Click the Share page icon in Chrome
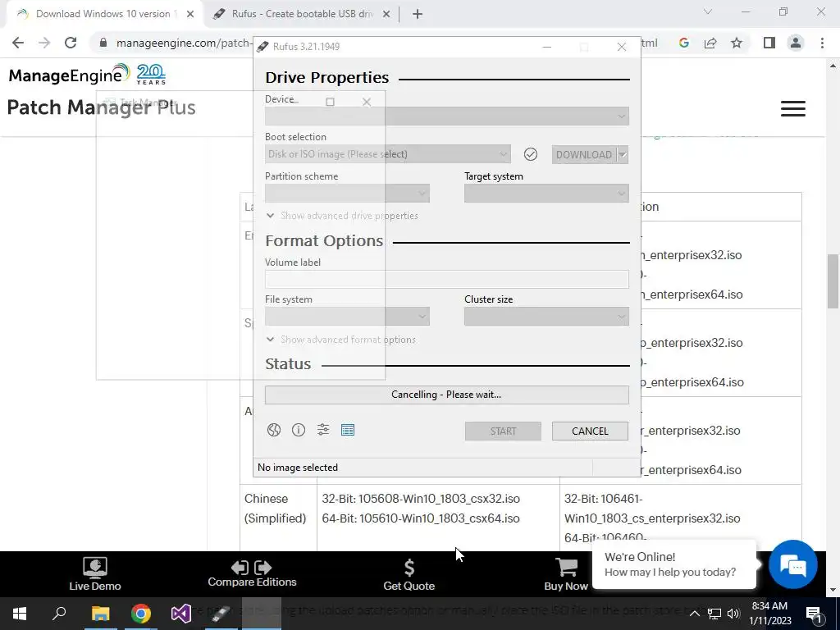Image resolution: width=840 pixels, height=630 pixels. (x=710, y=43)
